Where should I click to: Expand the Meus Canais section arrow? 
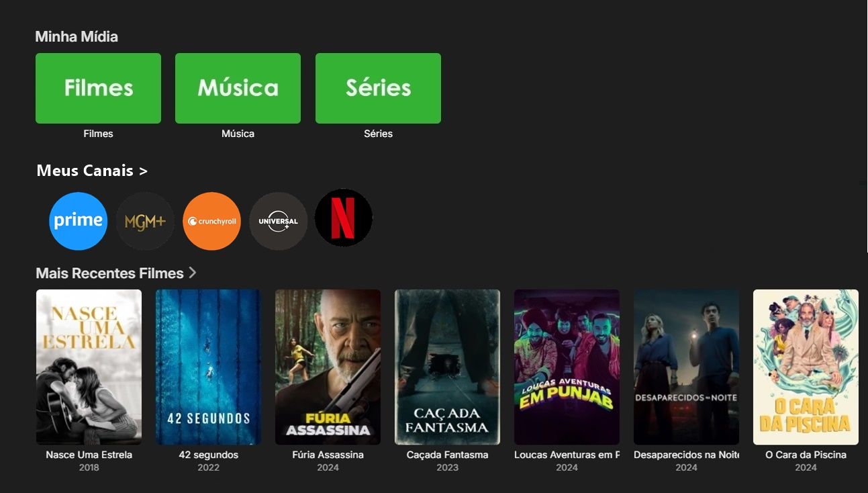[143, 171]
